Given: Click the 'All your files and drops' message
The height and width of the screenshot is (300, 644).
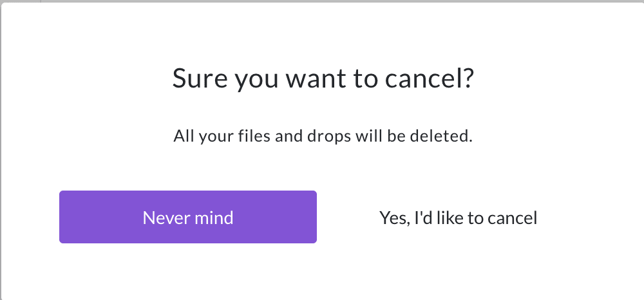Looking at the screenshot, I should [323, 136].
